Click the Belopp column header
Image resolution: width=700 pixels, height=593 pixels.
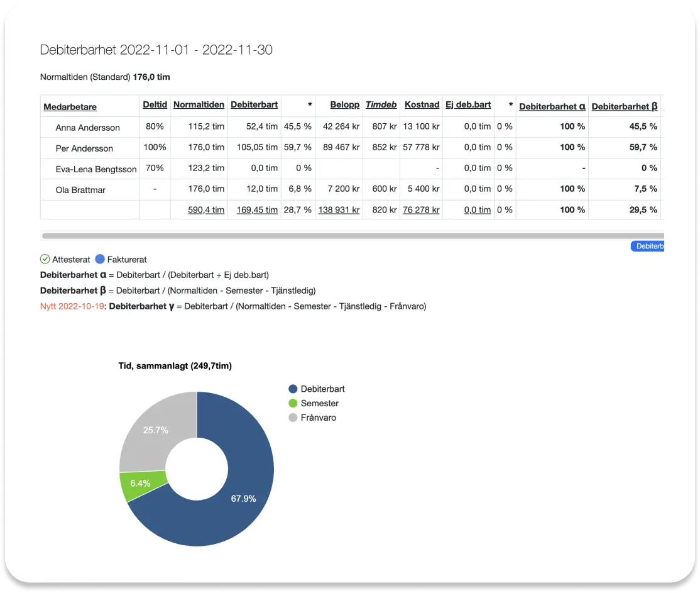(345, 105)
